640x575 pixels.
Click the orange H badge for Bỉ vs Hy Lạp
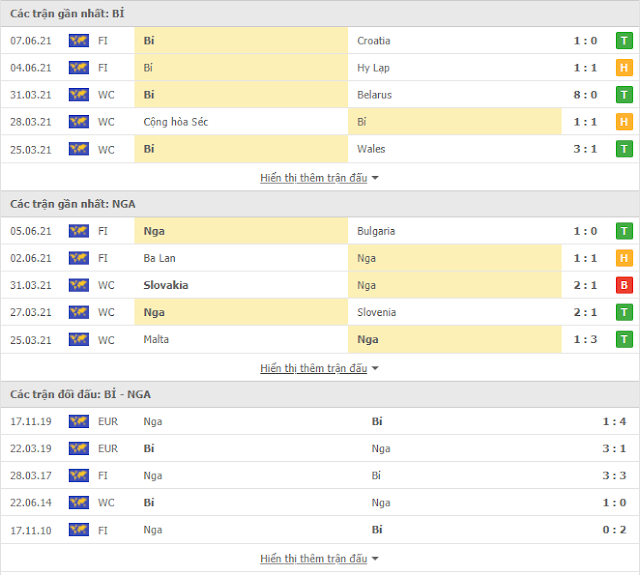[x=624, y=68]
